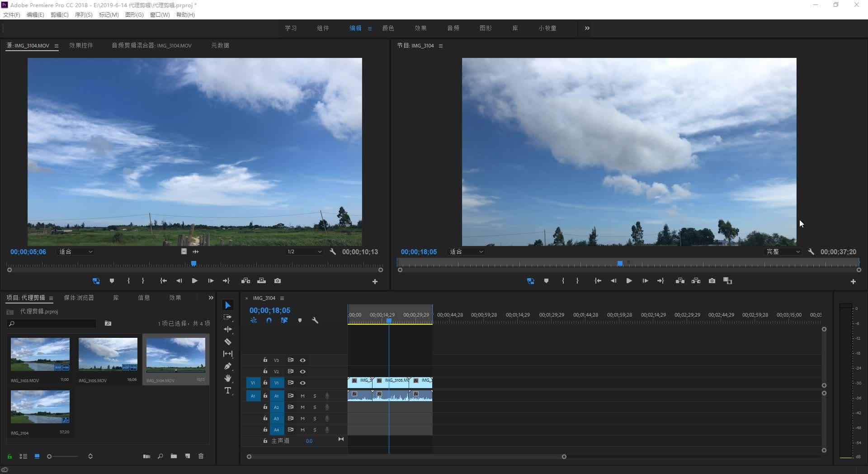
Task: Click Export Frame camera in Program monitor
Action: pos(712,281)
